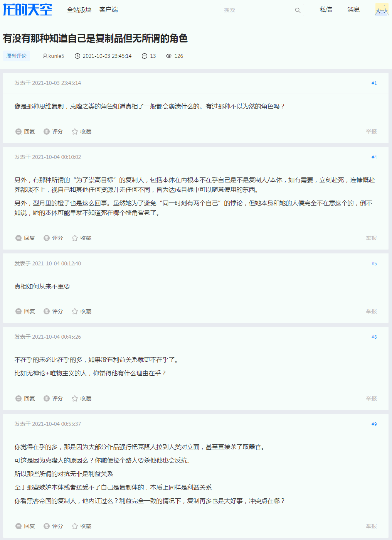Click the view count eye icon
Screen dimensions: 392x540
coord(169,56)
